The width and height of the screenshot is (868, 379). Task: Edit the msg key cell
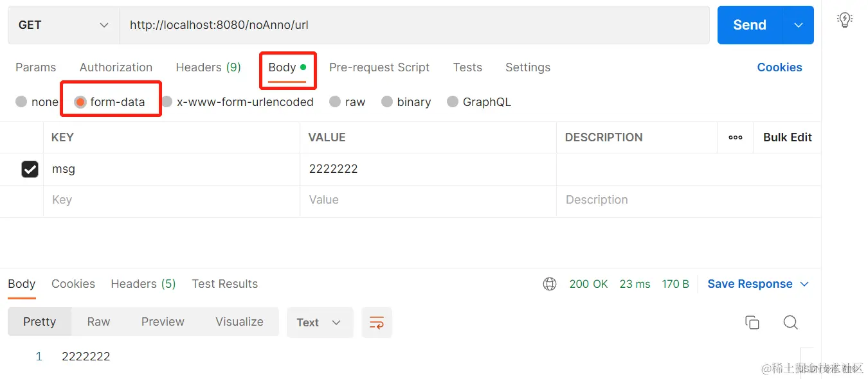(172, 170)
